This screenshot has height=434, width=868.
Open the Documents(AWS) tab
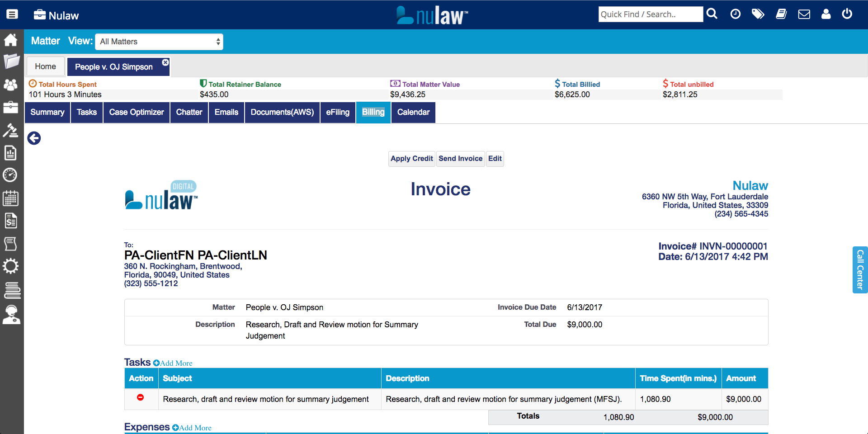[282, 112]
